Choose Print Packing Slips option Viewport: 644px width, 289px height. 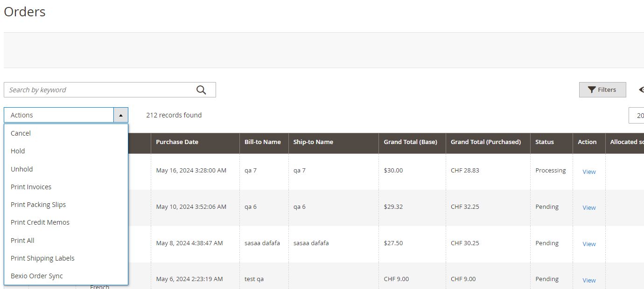pyautogui.click(x=38, y=205)
